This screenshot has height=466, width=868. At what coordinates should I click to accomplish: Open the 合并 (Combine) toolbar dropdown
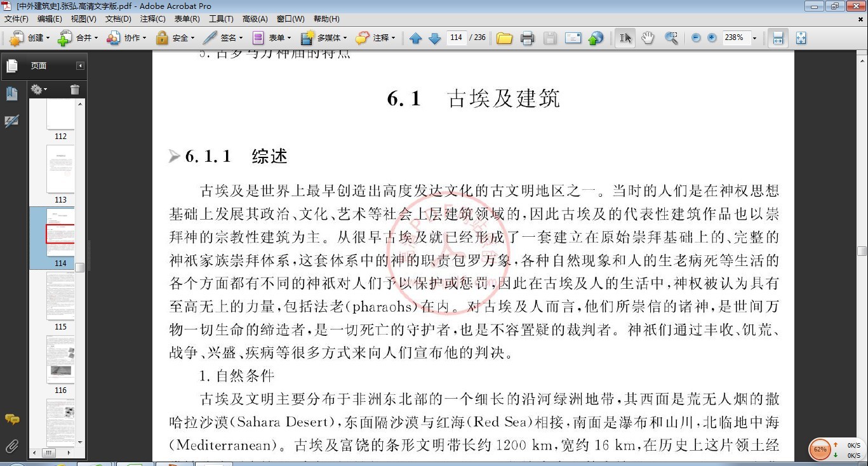(96, 38)
